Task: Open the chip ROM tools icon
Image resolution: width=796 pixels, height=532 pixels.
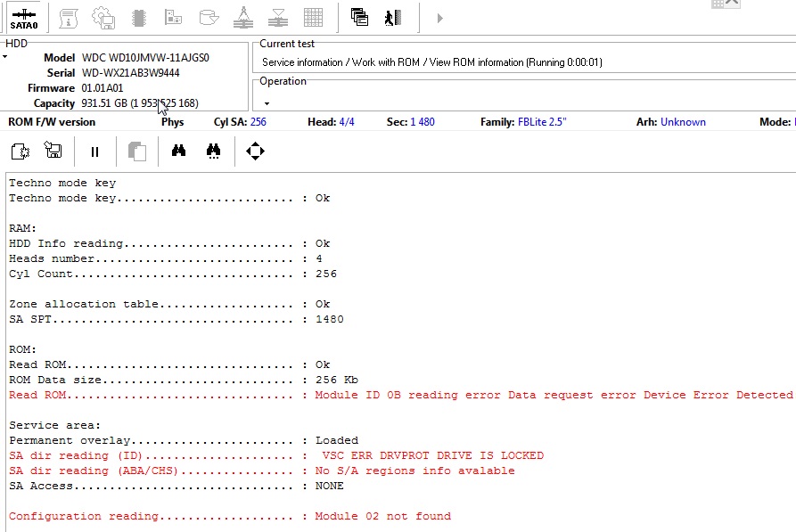Action: pos(138,18)
